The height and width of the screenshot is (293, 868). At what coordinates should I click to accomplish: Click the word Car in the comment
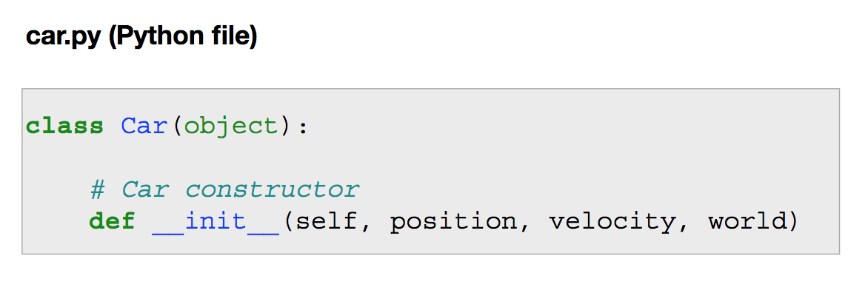144,190
